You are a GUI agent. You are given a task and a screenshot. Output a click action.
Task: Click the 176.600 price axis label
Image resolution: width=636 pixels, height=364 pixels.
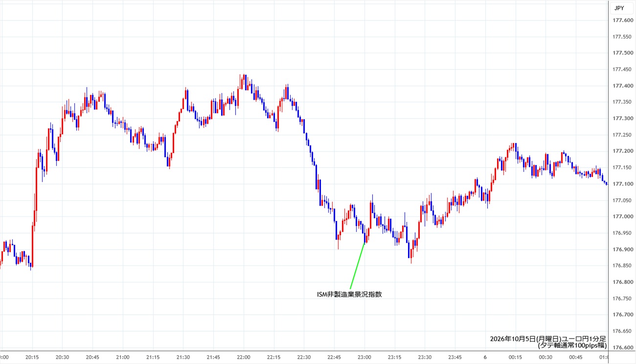click(623, 347)
